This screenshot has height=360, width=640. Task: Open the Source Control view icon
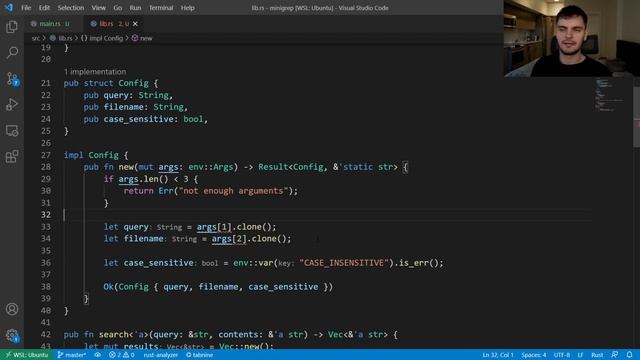coord(12,79)
